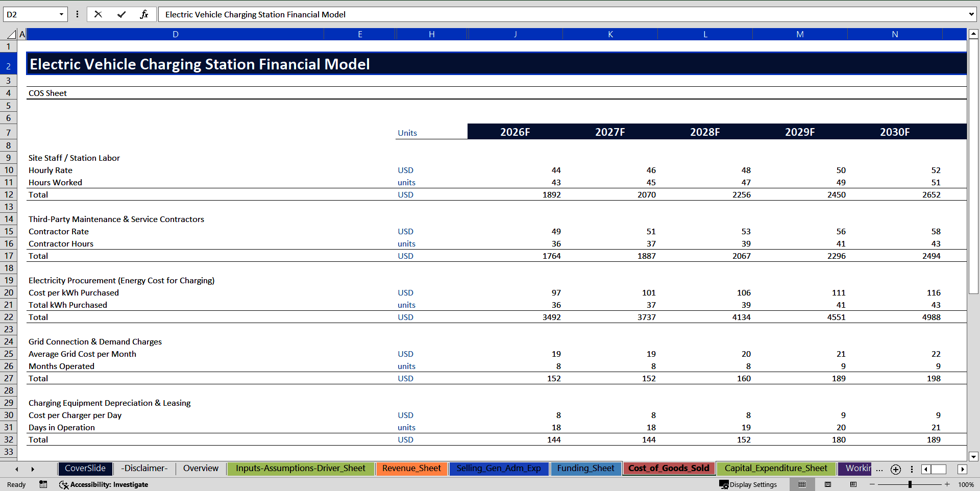This screenshot has width=980, height=491.
Task: Zoom out with minus button
Action: click(x=872, y=484)
